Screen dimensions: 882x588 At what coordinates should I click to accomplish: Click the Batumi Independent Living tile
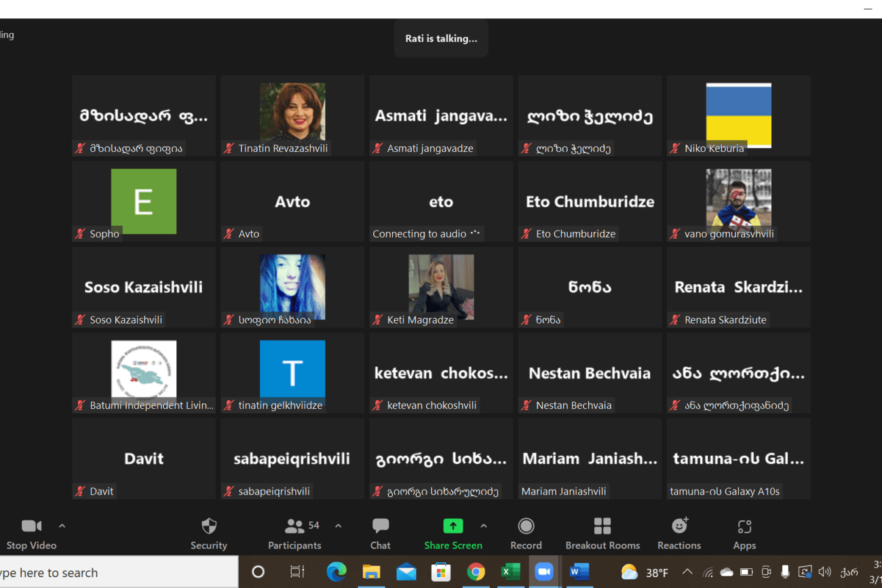[x=144, y=371]
